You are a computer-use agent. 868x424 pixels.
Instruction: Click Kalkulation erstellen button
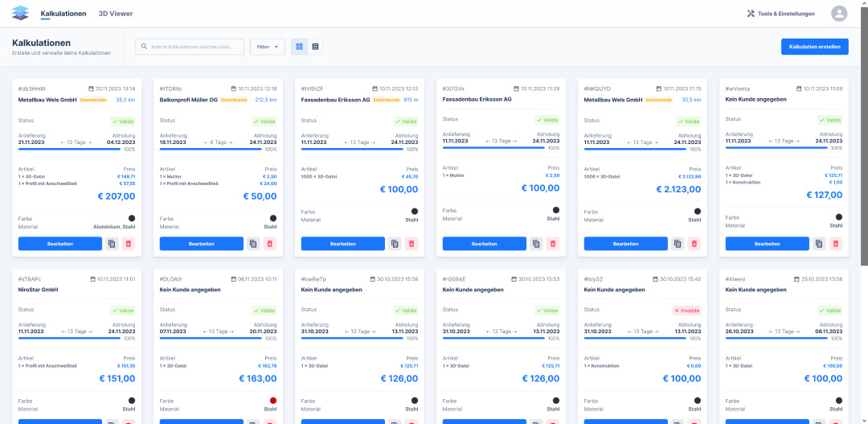(x=814, y=47)
